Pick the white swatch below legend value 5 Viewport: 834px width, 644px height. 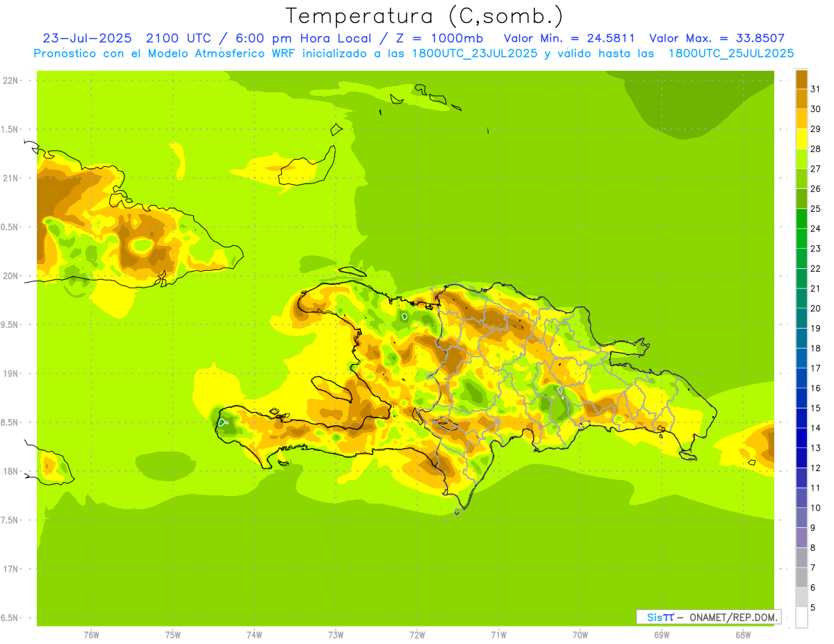click(801, 618)
